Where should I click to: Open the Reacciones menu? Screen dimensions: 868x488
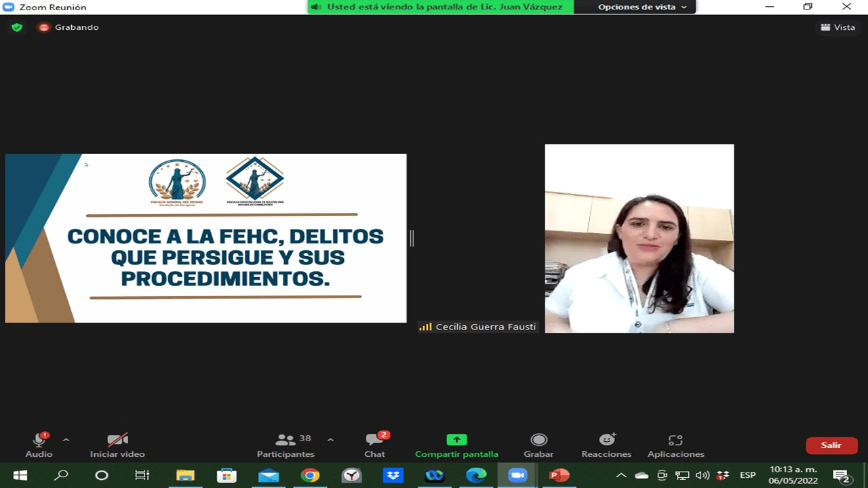coord(606,441)
